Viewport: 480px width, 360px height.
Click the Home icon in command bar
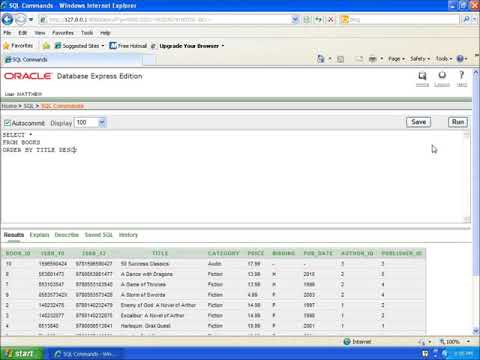click(x=321, y=59)
